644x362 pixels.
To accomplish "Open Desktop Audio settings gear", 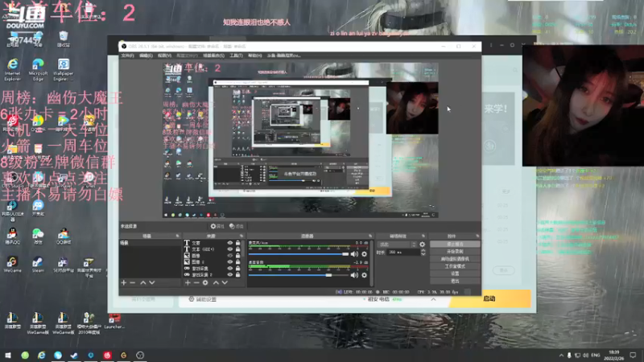I will pyautogui.click(x=365, y=275).
